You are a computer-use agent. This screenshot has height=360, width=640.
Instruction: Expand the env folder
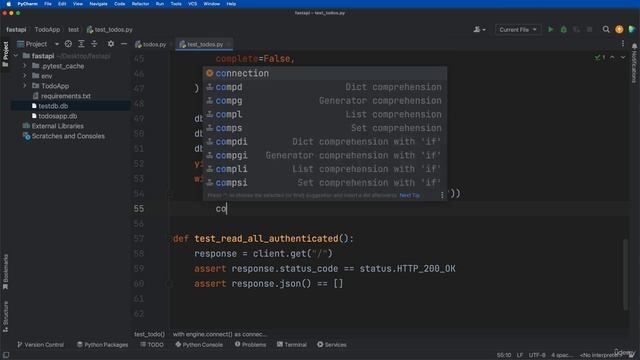[x=24, y=76]
